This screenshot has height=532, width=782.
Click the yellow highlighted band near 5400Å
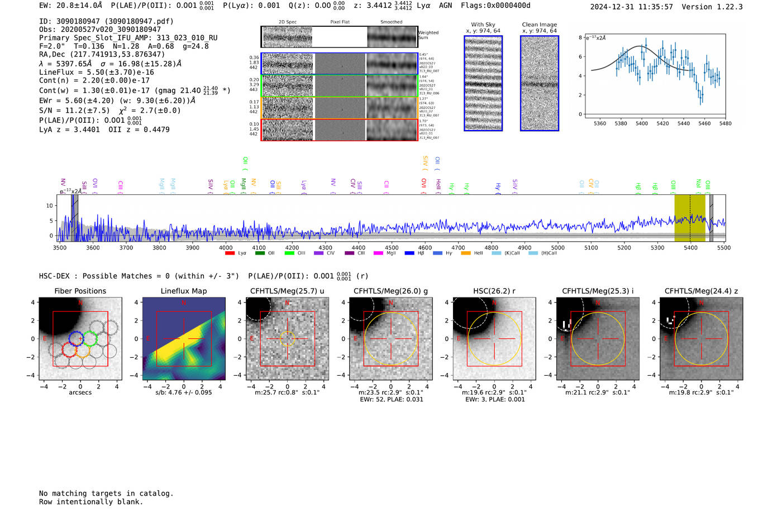coord(690,218)
